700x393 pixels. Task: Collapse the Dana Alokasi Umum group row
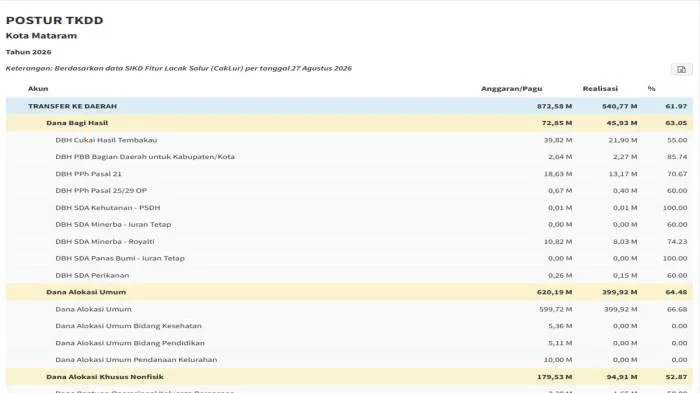pyautogui.click(x=349, y=292)
